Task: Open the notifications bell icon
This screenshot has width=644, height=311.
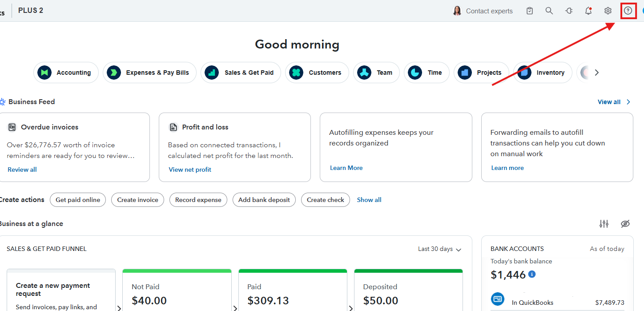Action: point(588,11)
